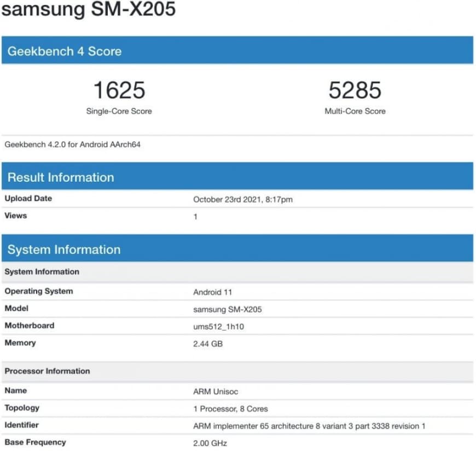Click the Identifier row label
This screenshot has height=451, width=476.
[21, 425]
